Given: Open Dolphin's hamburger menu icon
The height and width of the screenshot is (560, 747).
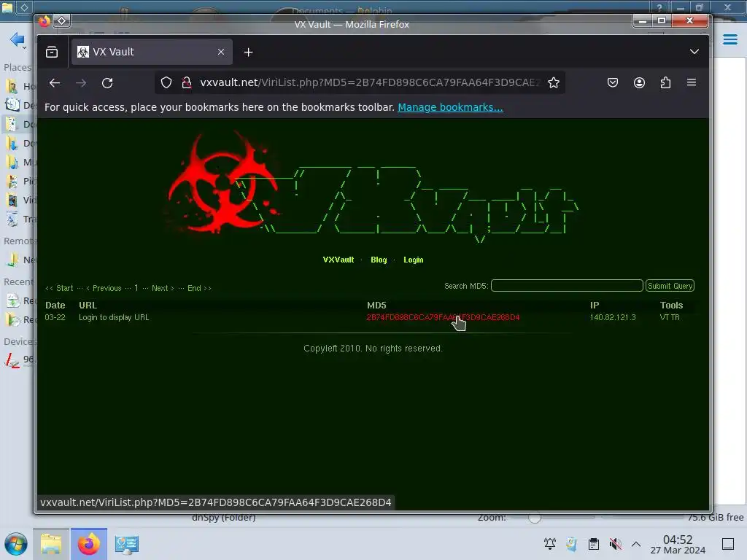Looking at the screenshot, I should [729, 39].
